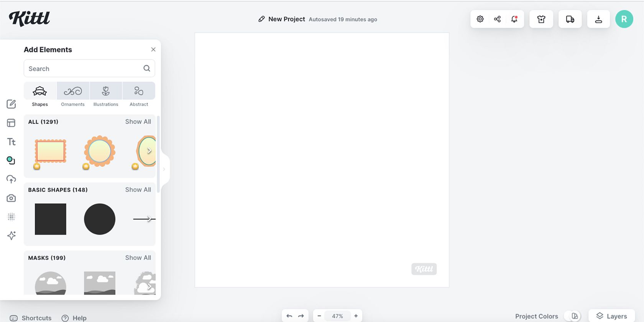The width and height of the screenshot is (644, 322).
Task: Open Shortcuts
Action: tap(31, 318)
